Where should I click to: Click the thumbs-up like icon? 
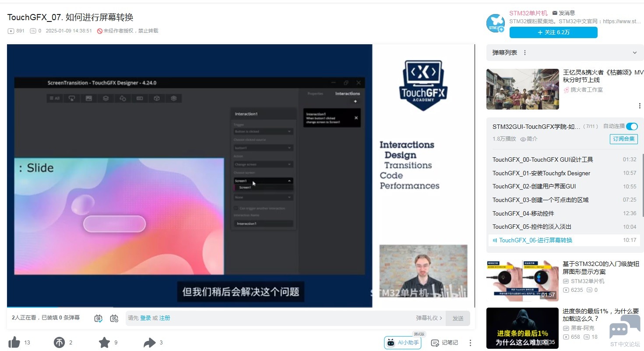click(x=14, y=342)
